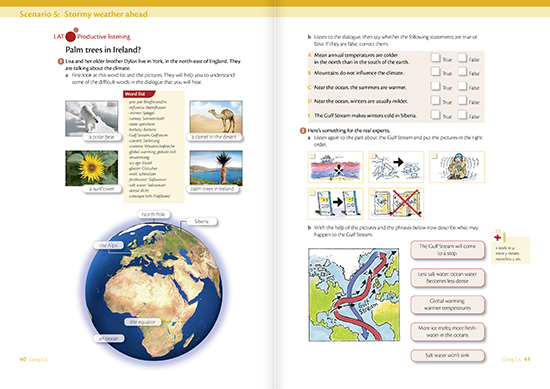The width and height of the screenshot is (550, 389).
Task: Check False for mountains do not influence climate
Action: pos(462,72)
